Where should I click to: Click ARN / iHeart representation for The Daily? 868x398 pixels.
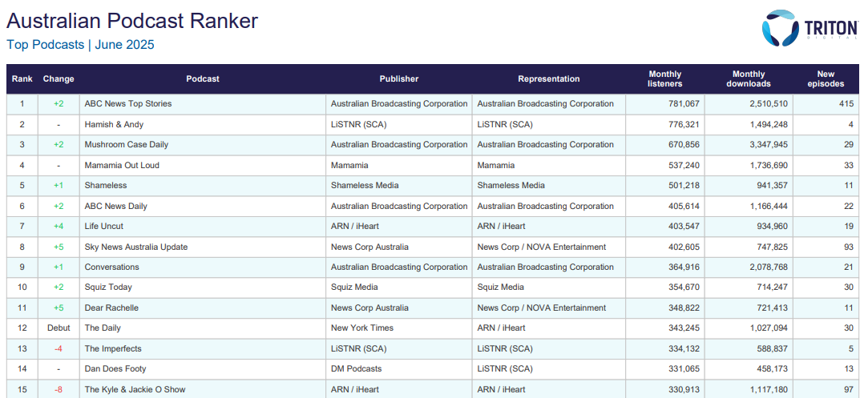click(502, 328)
